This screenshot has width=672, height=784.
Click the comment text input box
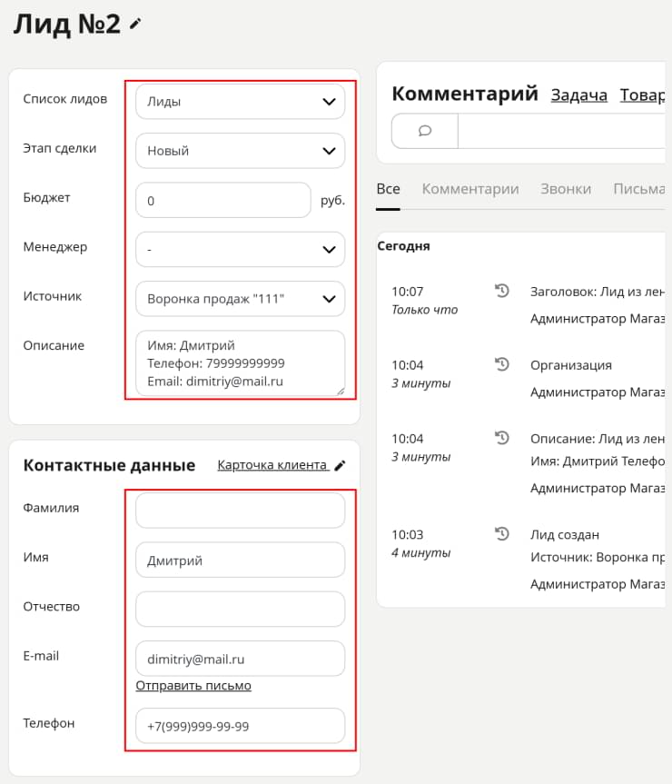(561, 131)
